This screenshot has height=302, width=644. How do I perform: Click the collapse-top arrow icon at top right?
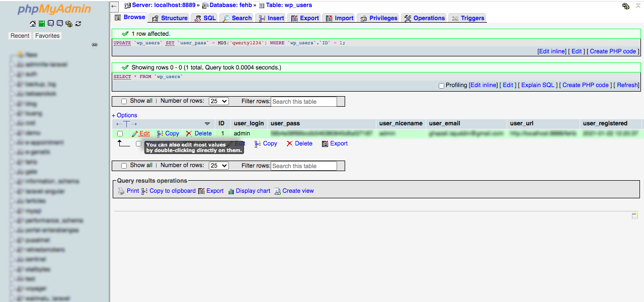(x=638, y=6)
